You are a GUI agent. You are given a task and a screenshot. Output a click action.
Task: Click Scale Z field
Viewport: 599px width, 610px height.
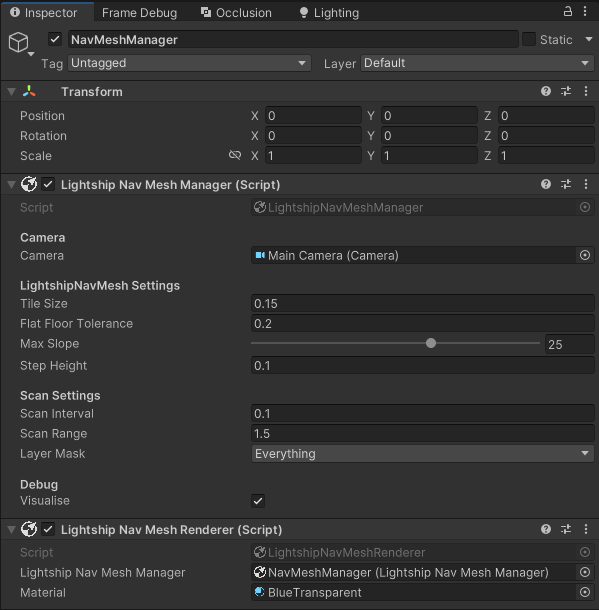[546, 156]
